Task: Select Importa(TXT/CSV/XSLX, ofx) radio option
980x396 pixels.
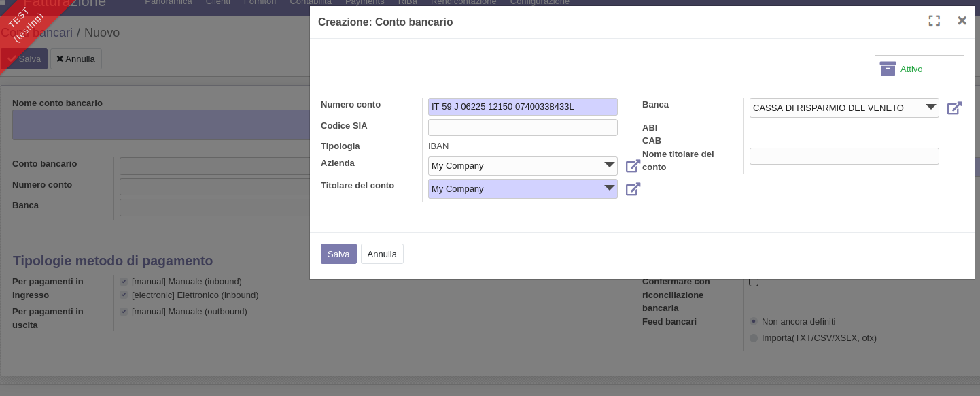Action: point(754,337)
